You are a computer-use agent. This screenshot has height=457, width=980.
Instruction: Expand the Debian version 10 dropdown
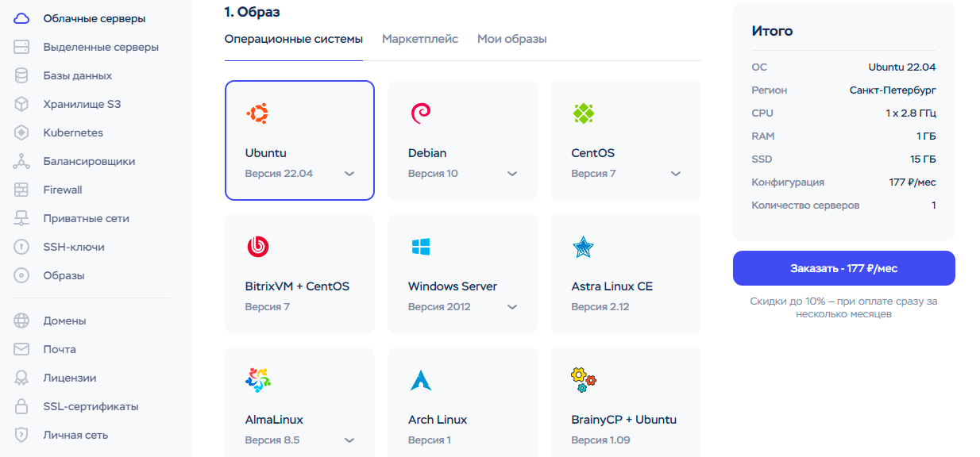tap(512, 174)
